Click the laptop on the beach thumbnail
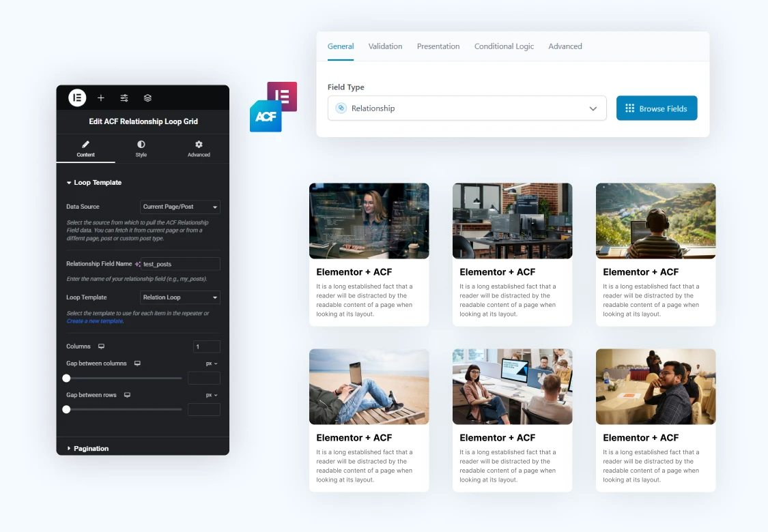768x532 pixels. click(x=369, y=387)
